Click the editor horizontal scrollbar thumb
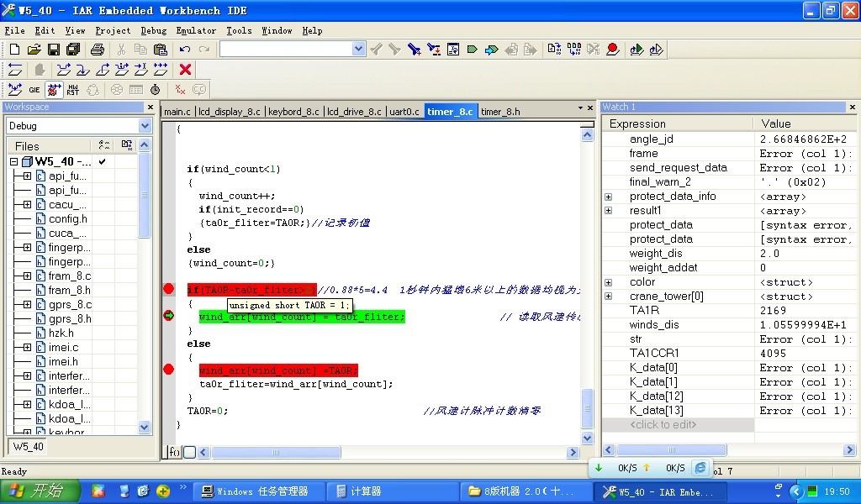This screenshot has width=861, height=504. (x=276, y=453)
